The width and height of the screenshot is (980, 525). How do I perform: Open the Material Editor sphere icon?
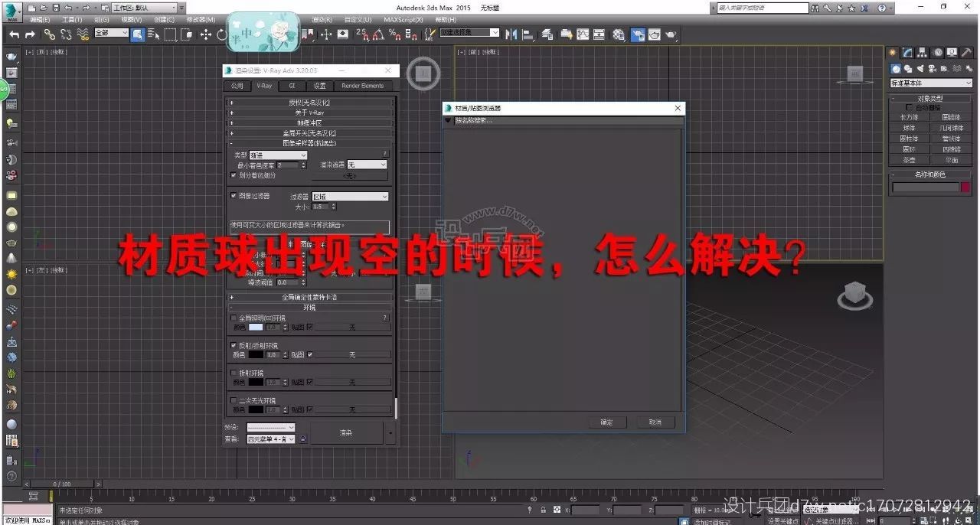618,34
